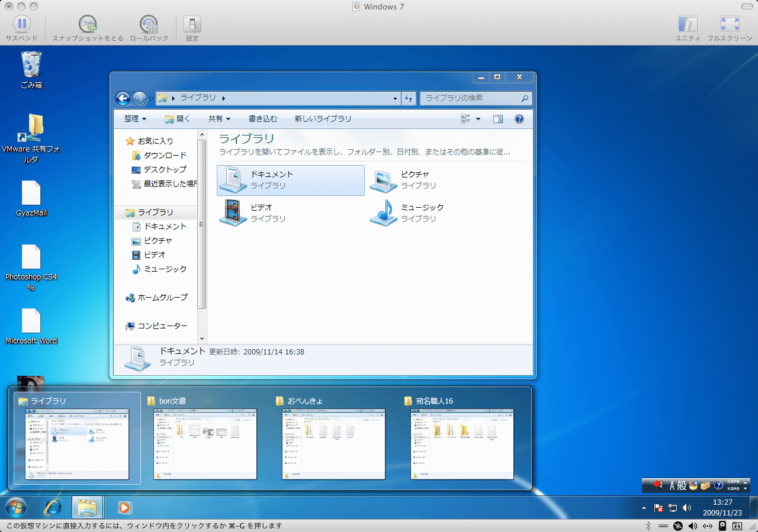Open the 整理 organize dropdown
This screenshot has height=532, width=758.
coord(136,119)
